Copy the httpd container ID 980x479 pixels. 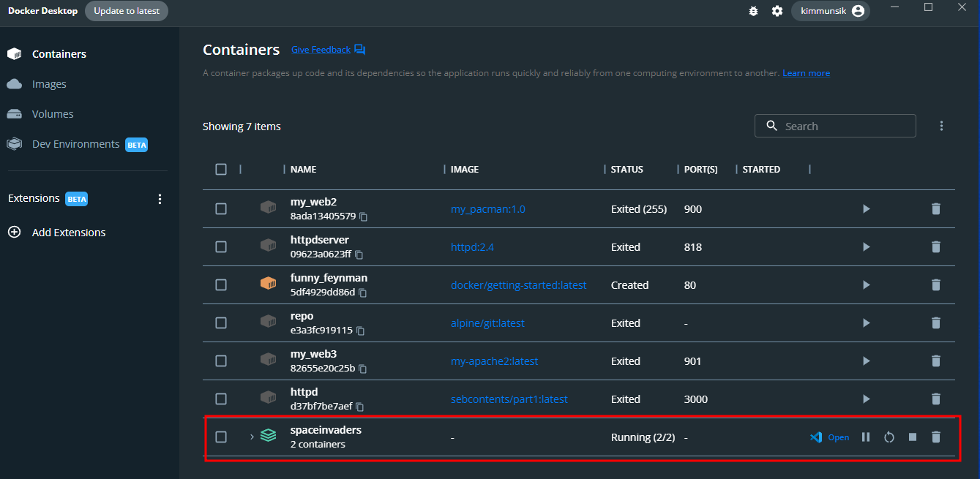tap(359, 407)
